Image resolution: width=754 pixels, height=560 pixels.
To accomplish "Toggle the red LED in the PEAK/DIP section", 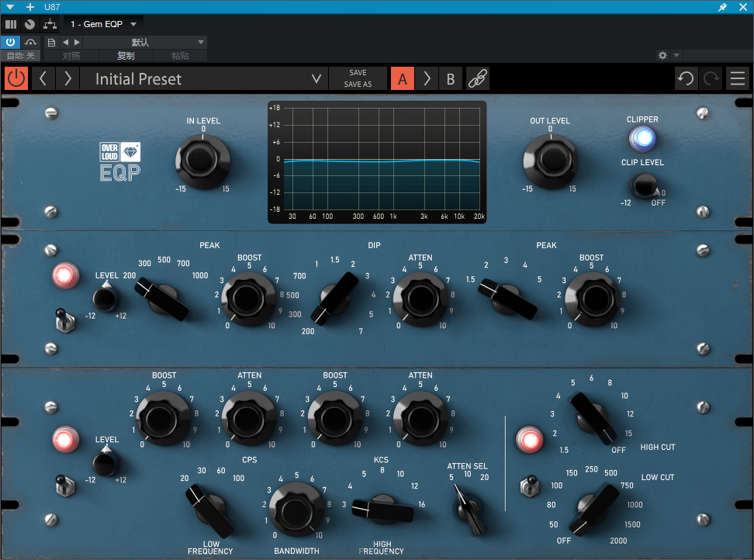I will click(x=65, y=275).
